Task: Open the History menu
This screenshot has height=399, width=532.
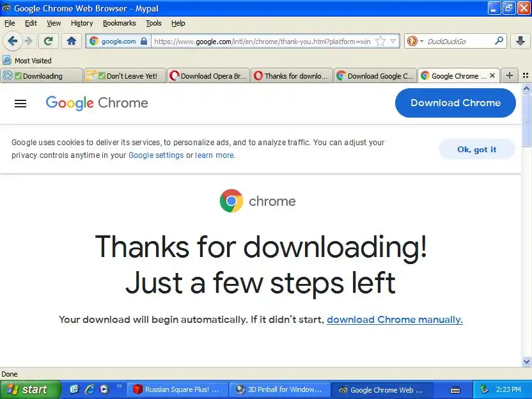Action: tap(82, 23)
